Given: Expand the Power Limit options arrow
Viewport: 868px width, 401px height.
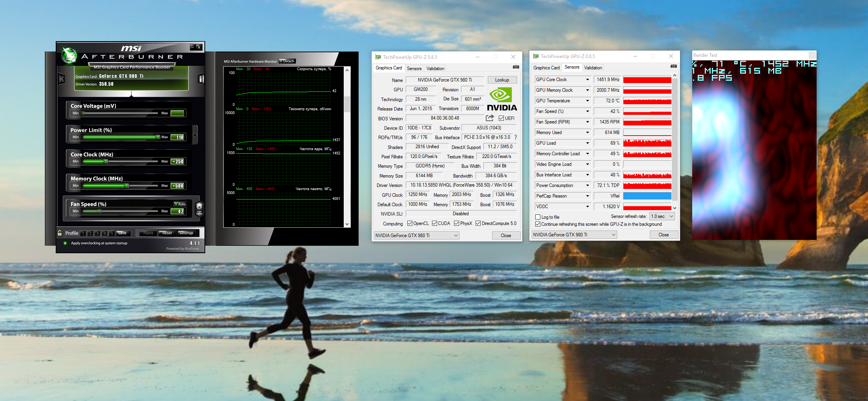Looking at the screenshot, I should (195, 136).
